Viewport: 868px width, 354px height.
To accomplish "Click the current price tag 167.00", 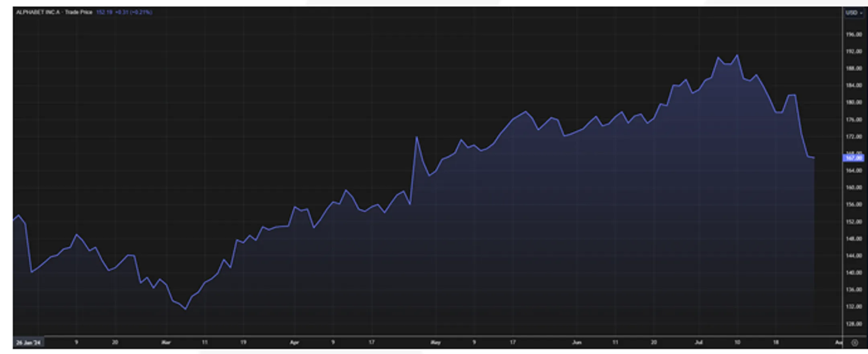I will click(853, 158).
